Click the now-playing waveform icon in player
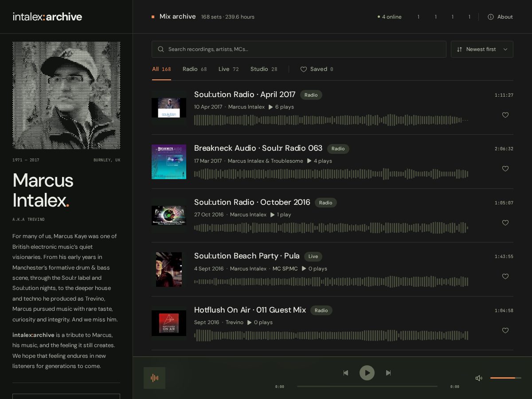Viewport: 532px width, 399px height. click(155, 378)
